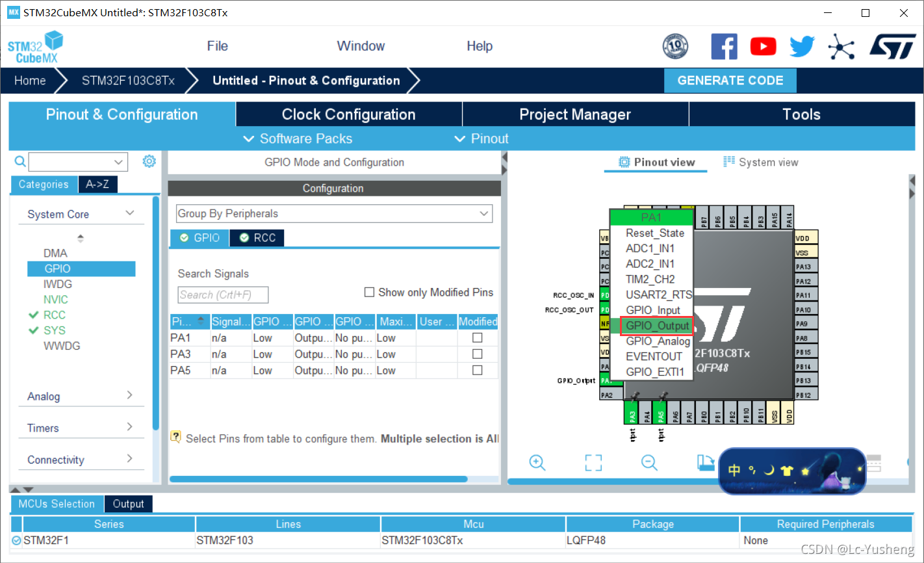Image resolution: width=924 pixels, height=563 pixels.
Task: Open the File menu
Action: point(217,46)
